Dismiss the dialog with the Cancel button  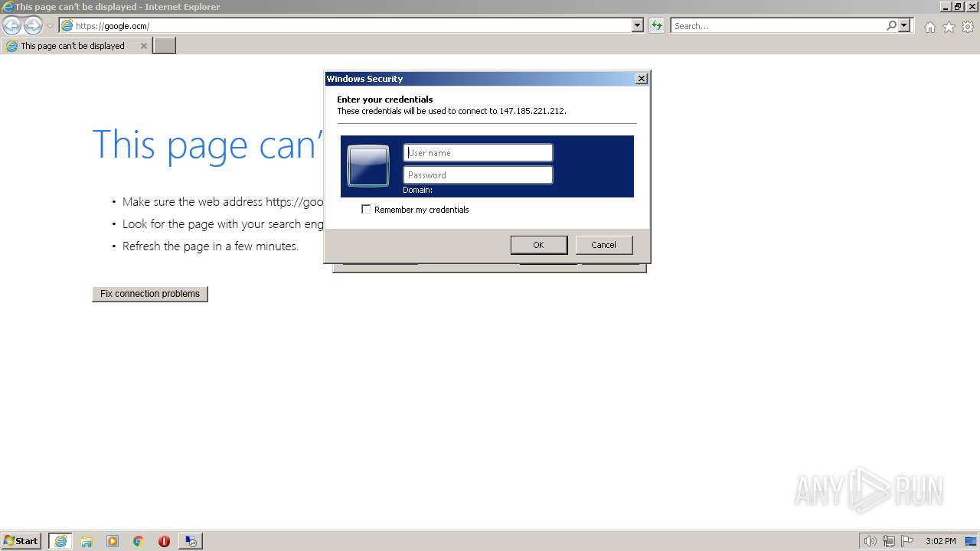604,245
